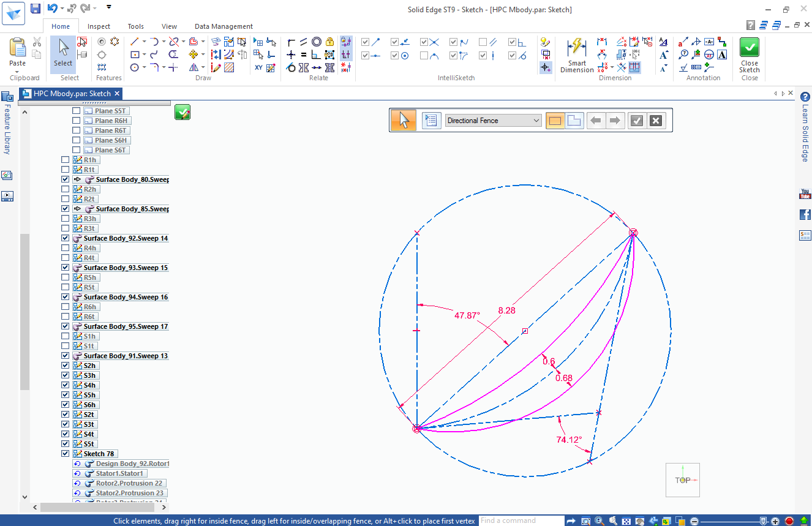Click the Lock relationship icon
Screen dimensions: 812x526
click(330, 42)
